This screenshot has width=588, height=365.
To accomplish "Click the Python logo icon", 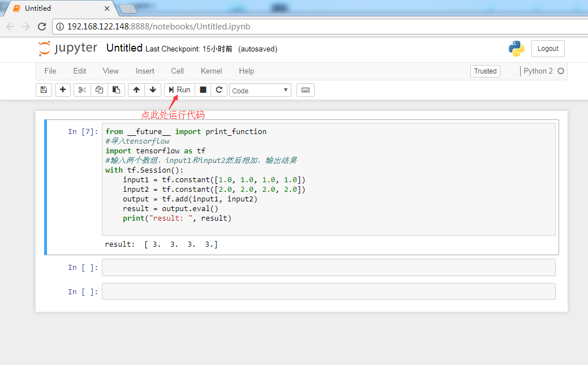I will tap(516, 49).
